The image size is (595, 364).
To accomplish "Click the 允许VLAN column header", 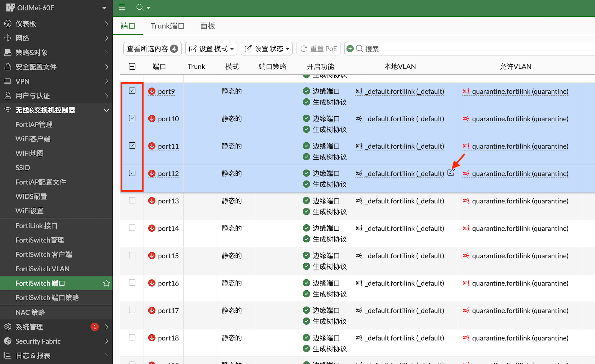I will point(515,67).
